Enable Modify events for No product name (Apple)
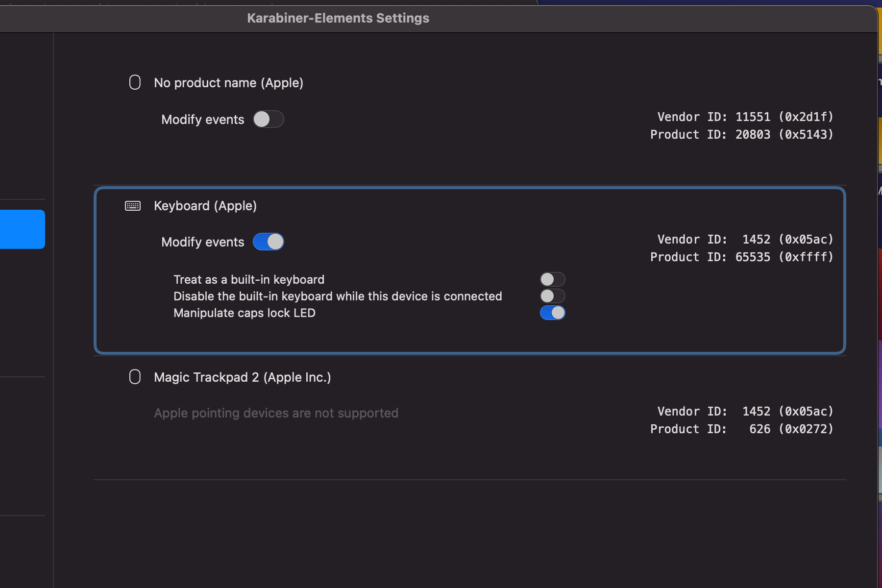Viewport: 882px width, 588px height. coord(268,119)
